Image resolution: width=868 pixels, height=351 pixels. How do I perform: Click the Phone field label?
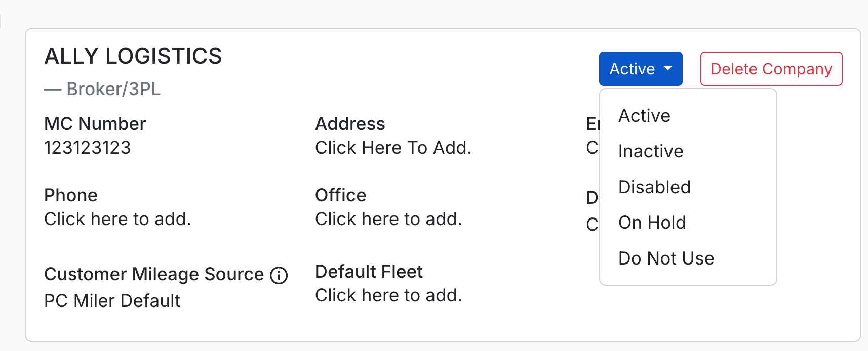click(x=71, y=195)
